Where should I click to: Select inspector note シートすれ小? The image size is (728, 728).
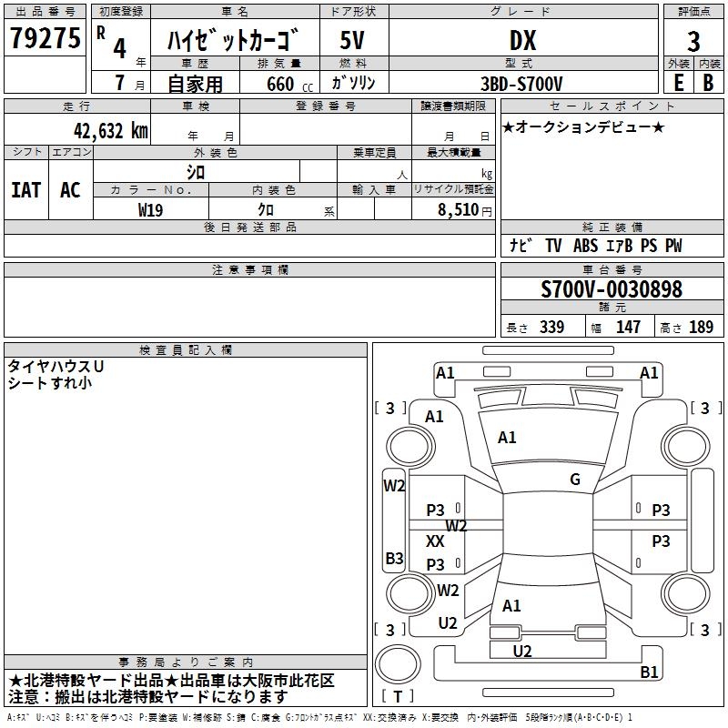[x=50, y=382]
